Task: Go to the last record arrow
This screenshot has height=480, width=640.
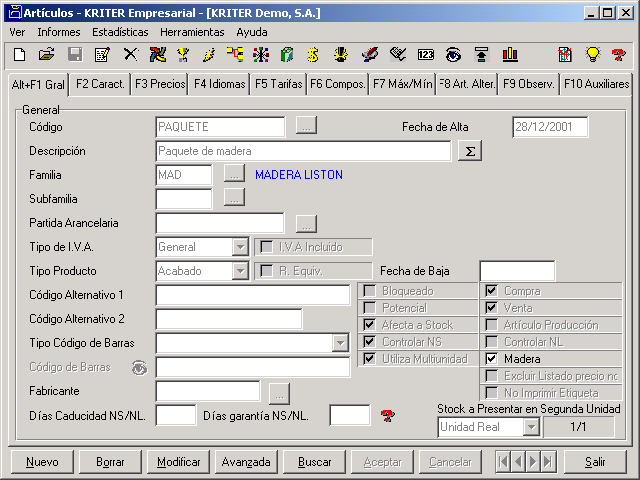Action: coord(548,462)
